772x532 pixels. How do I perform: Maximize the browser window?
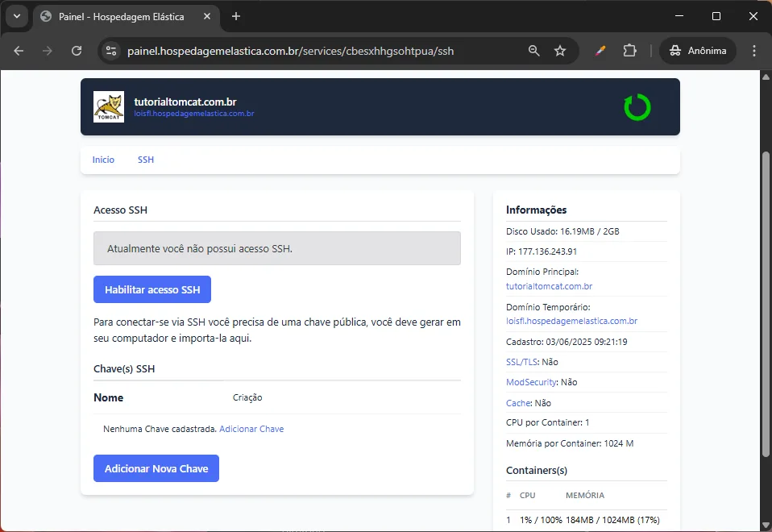[716, 16]
